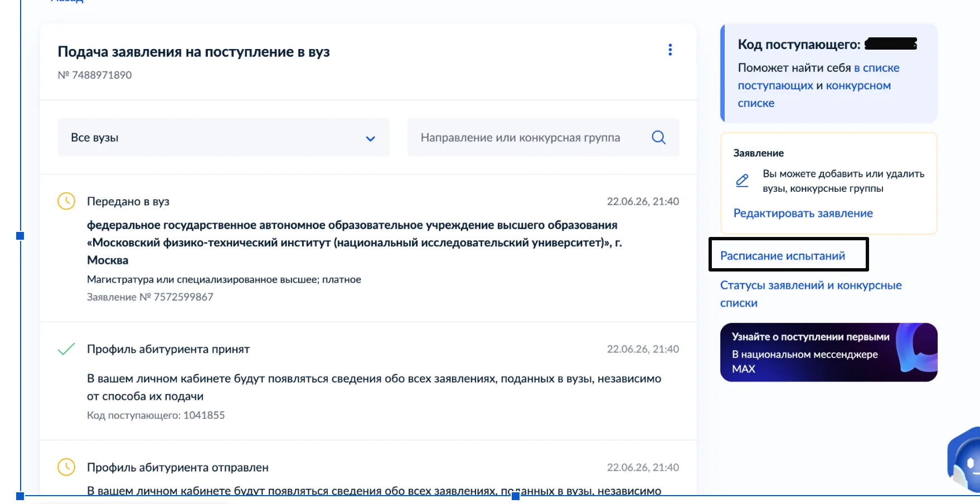The width and height of the screenshot is (980, 504).
Task: Click the timestamp beside Профиль абитуриента отправлен
Action: click(x=643, y=467)
